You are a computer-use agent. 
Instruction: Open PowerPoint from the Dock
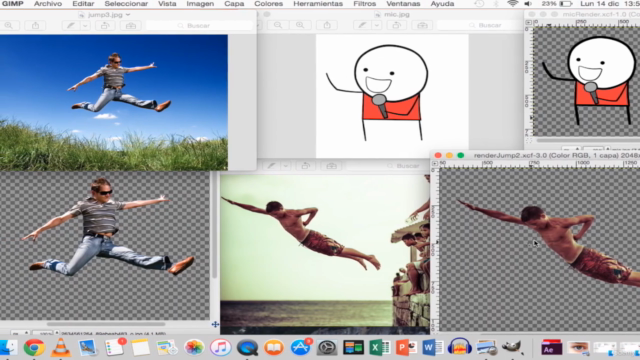click(406, 348)
